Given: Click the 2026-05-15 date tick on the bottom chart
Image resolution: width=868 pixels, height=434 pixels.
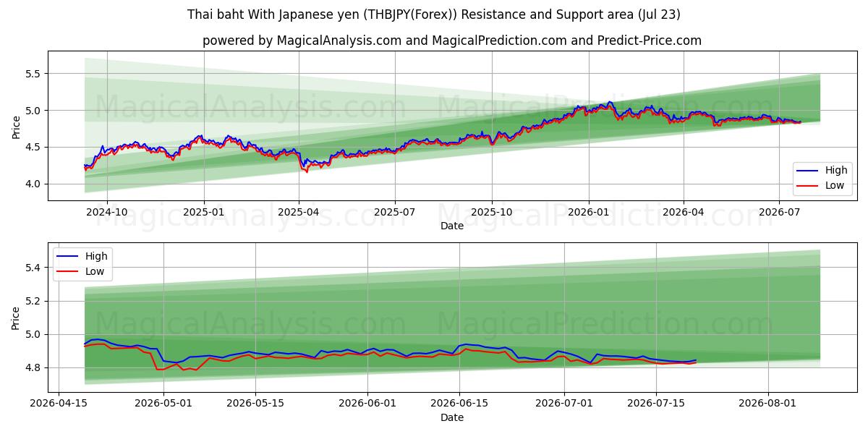Looking at the screenshot, I should pyautogui.click(x=255, y=404).
